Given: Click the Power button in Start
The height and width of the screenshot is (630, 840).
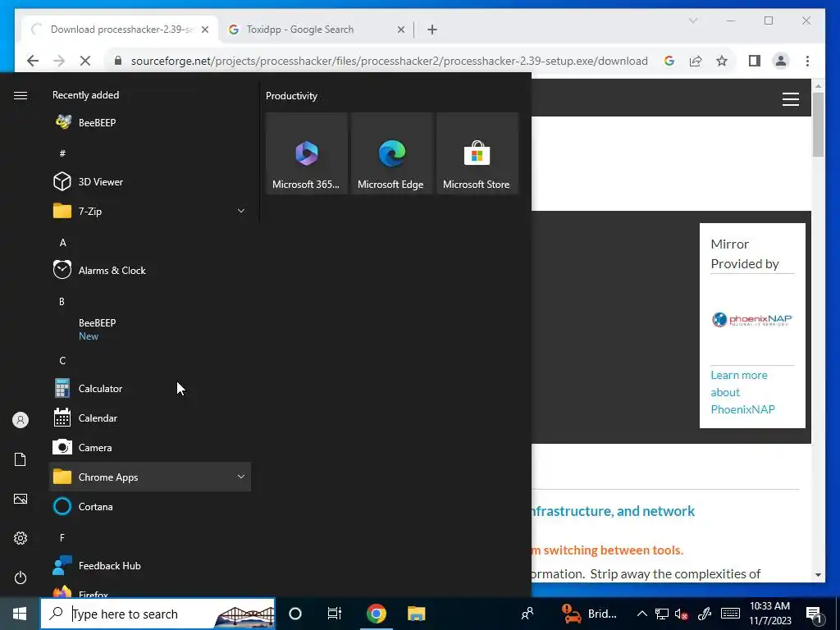Looking at the screenshot, I should (x=21, y=577).
